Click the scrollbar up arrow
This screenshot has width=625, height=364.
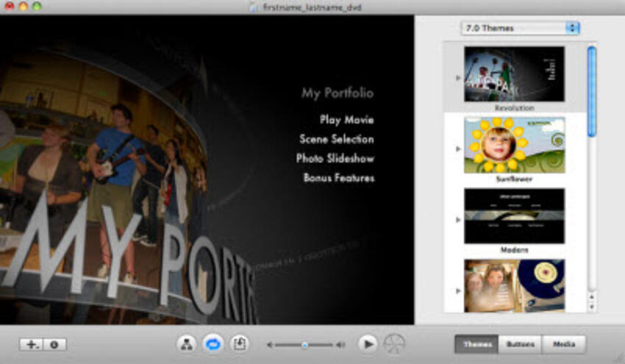[x=592, y=297]
